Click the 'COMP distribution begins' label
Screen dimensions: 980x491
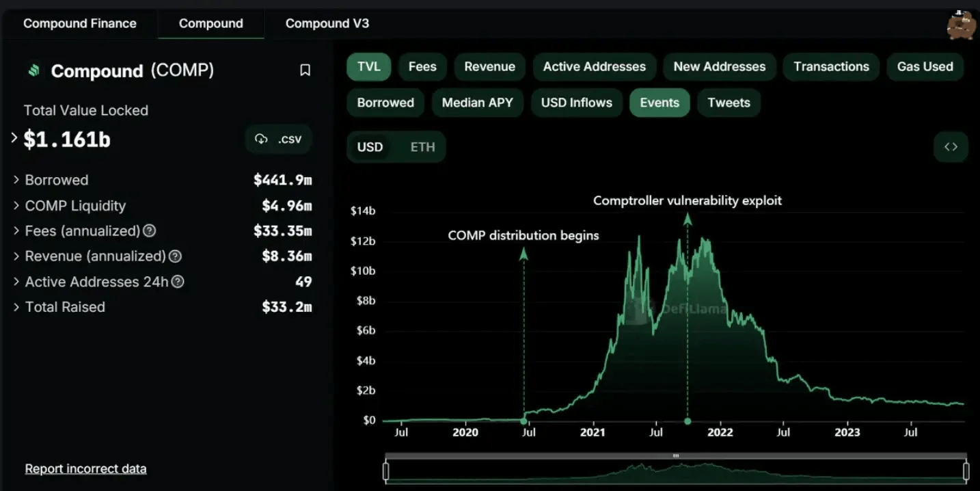(x=523, y=235)
